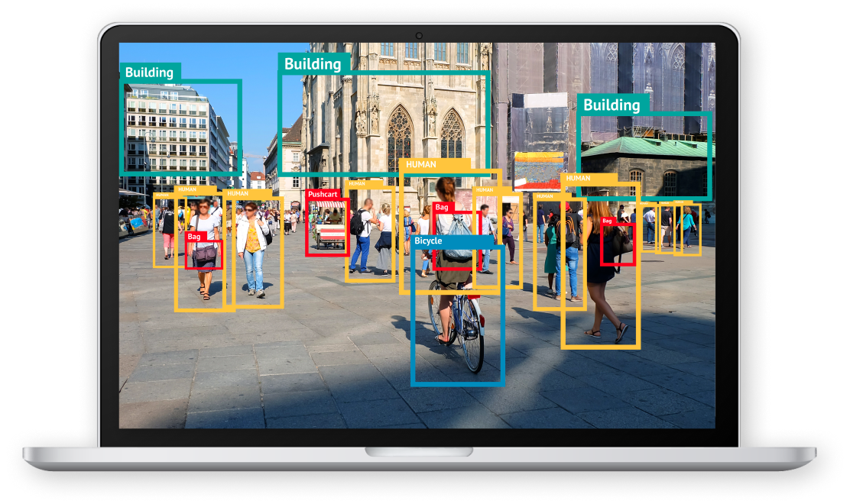Viewport: 850px width, 504px height.
Task: Select the small HUMAN tag at far right
Action: click(x=679, y=202)
